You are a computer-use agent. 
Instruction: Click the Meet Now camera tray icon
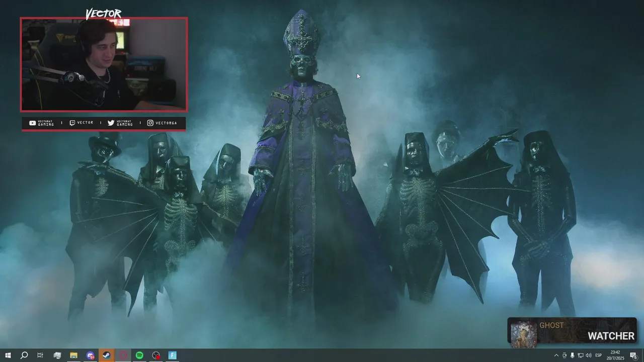pos(565,355)
